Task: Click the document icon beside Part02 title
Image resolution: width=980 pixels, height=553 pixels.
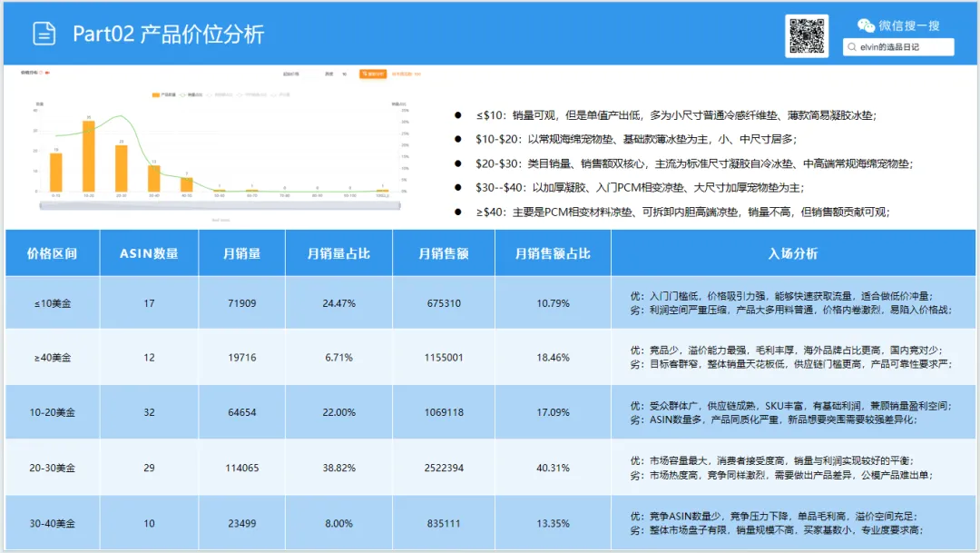Action: tap(44, 34)
